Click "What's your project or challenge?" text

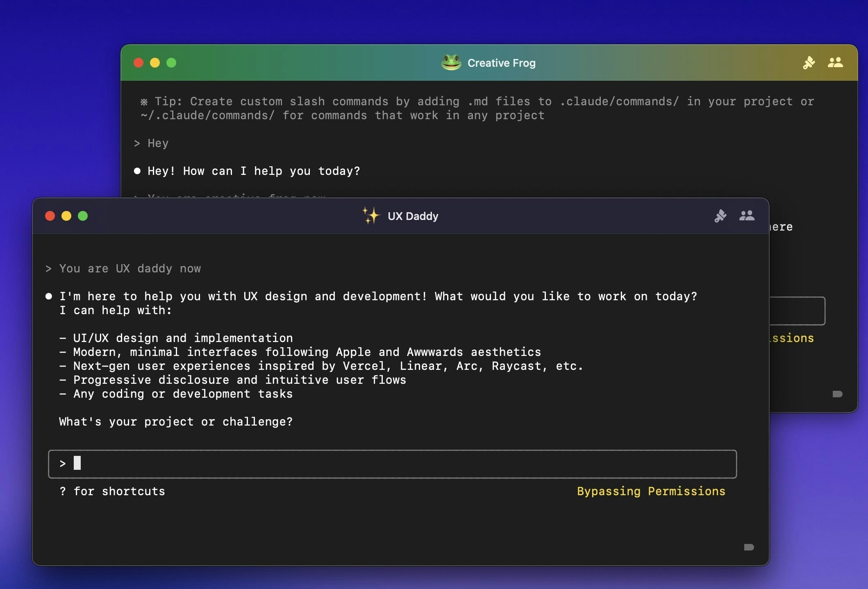coord(176,422)
